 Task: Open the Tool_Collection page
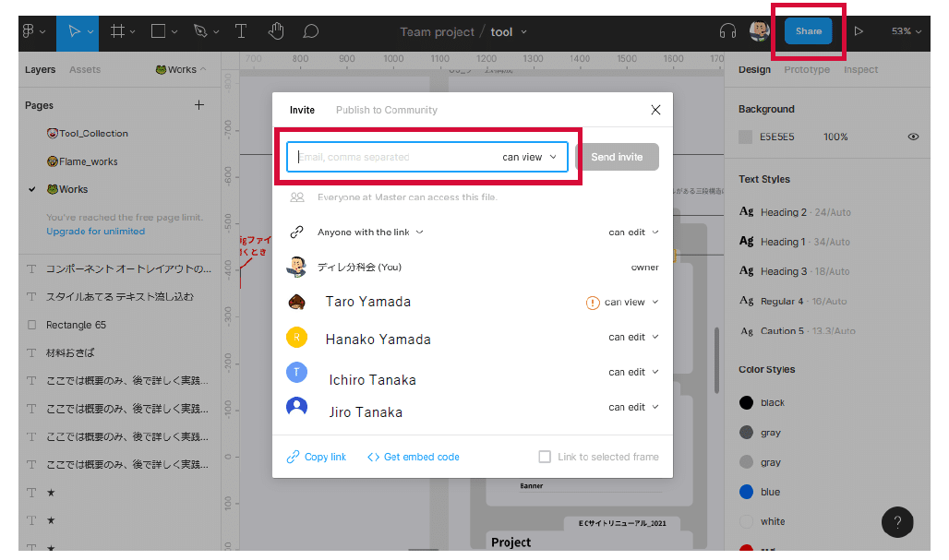pos(87,133)
